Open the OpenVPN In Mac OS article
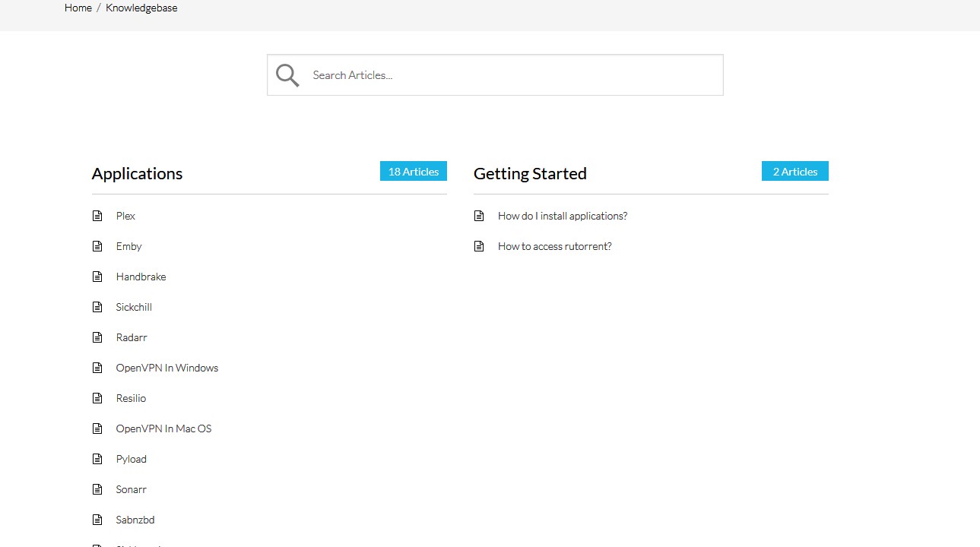980x547 pixels. point(164,428)
